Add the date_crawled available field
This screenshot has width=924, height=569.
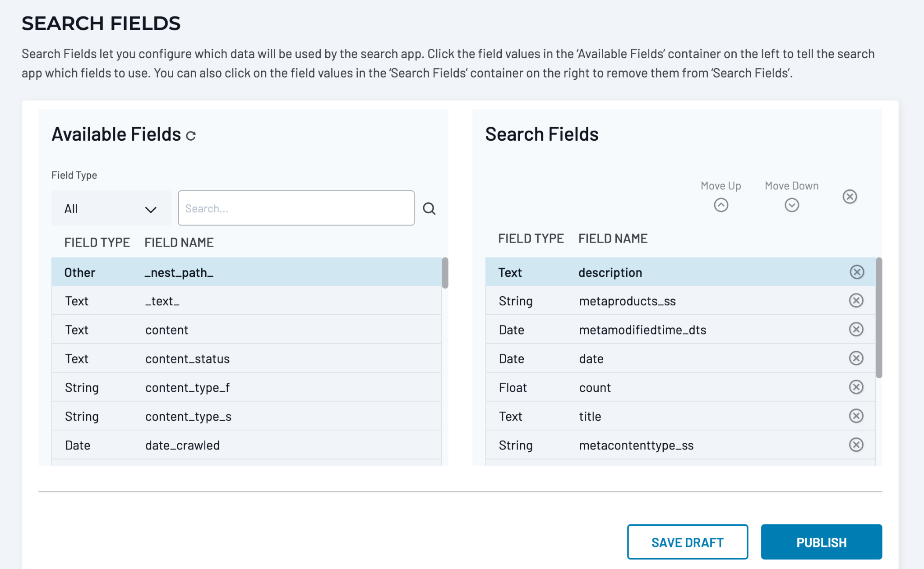click(x=246, y=445)
